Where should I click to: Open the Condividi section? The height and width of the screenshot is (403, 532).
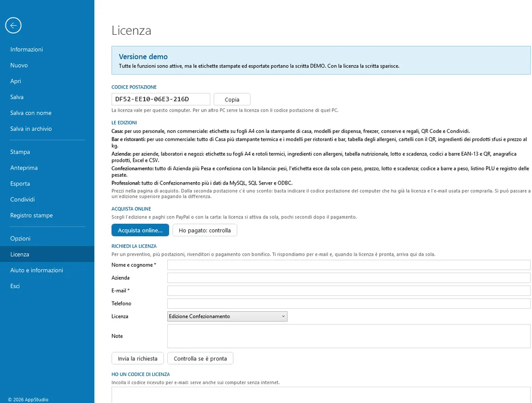pos(47,200)
